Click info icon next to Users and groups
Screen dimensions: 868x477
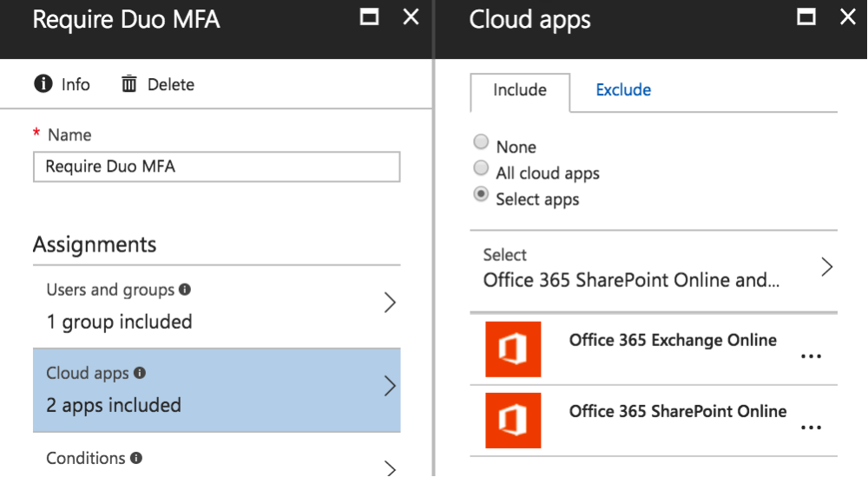click(185, 290)
